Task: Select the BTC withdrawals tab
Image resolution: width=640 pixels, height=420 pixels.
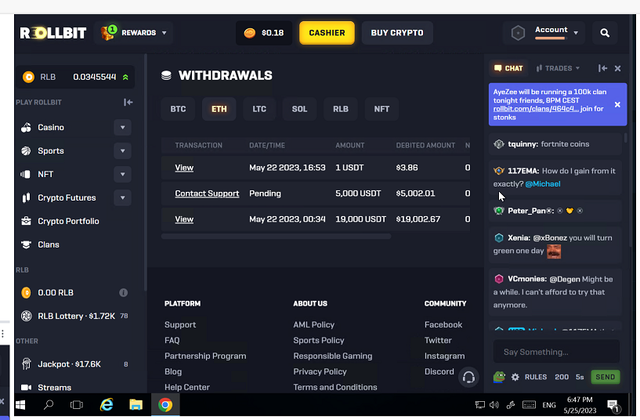Action: coord(178,109)
